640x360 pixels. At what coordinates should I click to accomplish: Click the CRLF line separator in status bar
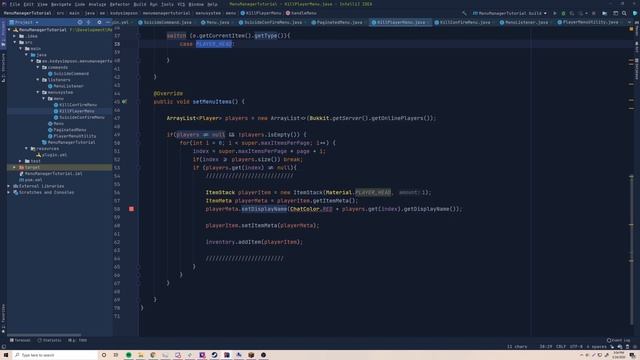[x=561, y=347]
